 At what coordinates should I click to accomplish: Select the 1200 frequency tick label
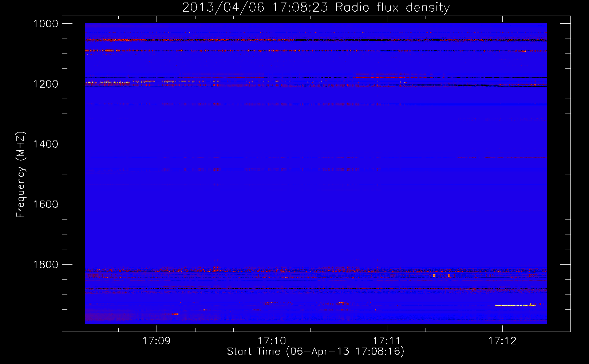46,84
